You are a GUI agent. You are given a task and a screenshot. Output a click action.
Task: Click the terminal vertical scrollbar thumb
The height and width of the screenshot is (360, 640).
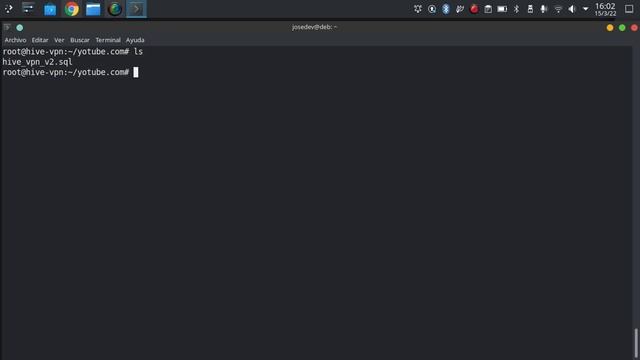pos(636,343)
